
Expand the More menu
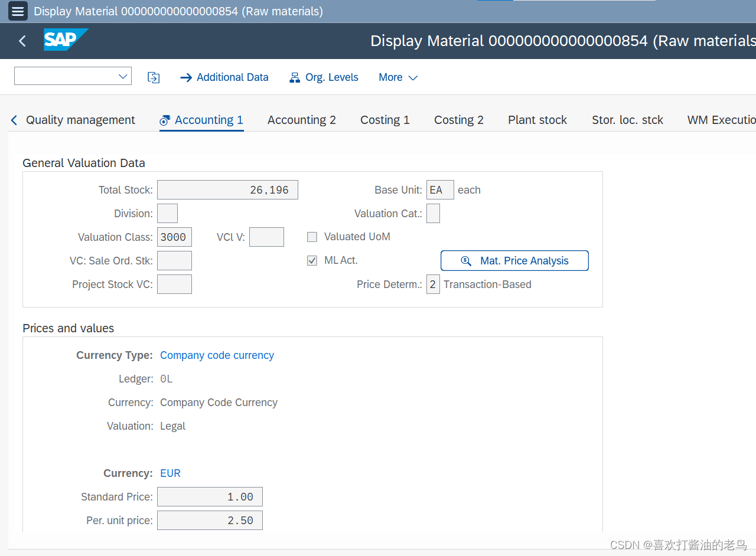(x=398, y=77)
